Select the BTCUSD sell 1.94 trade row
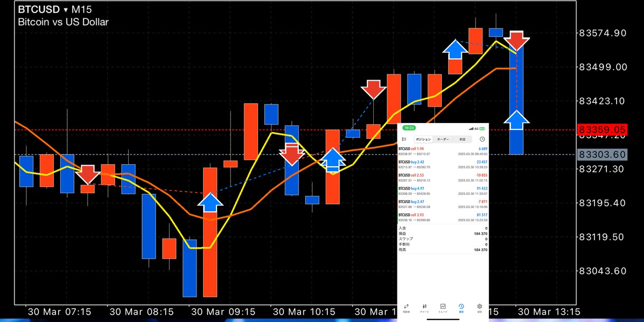 click(443, 151)
